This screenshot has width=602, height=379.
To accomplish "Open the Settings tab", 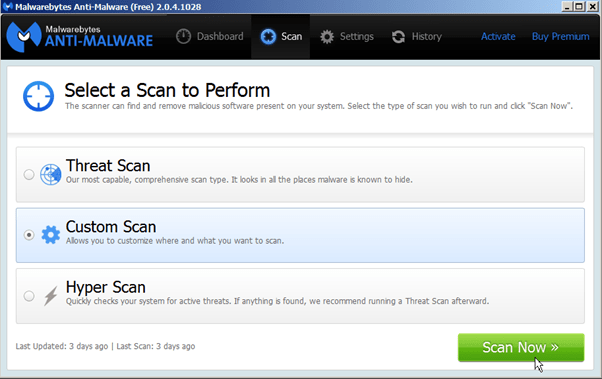I will tap(347, 36).
